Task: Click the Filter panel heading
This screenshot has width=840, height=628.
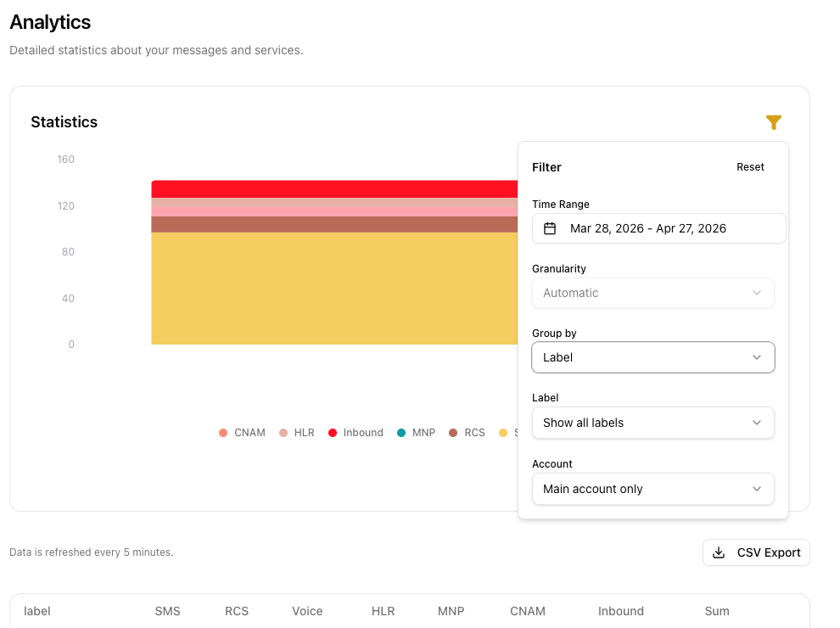Action: pos(546,167)
